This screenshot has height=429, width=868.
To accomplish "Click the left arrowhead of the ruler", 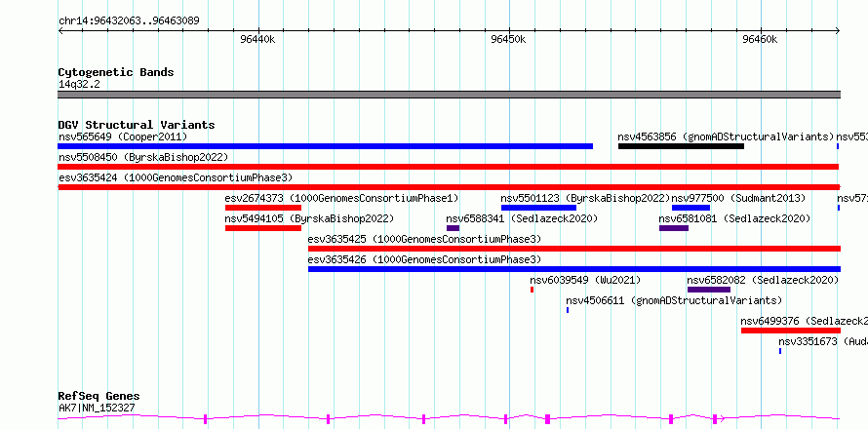I will (60, 31).
